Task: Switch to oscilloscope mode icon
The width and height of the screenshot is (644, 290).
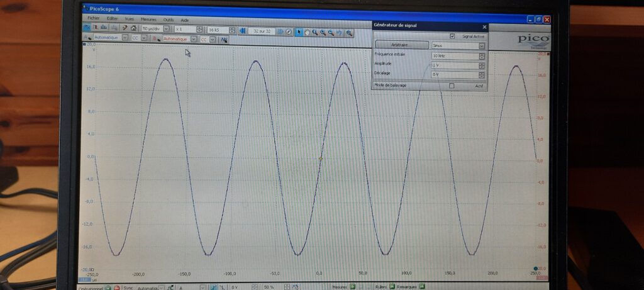Action: [x=87, y=28]
